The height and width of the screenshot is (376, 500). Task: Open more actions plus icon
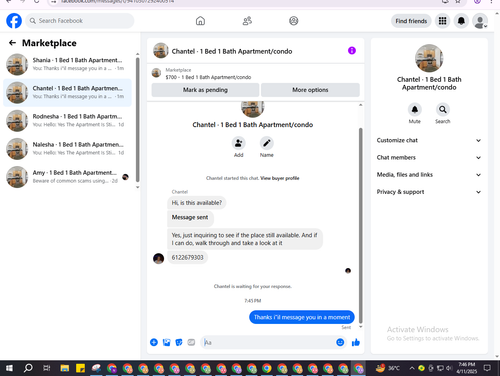tap(154, 342)
